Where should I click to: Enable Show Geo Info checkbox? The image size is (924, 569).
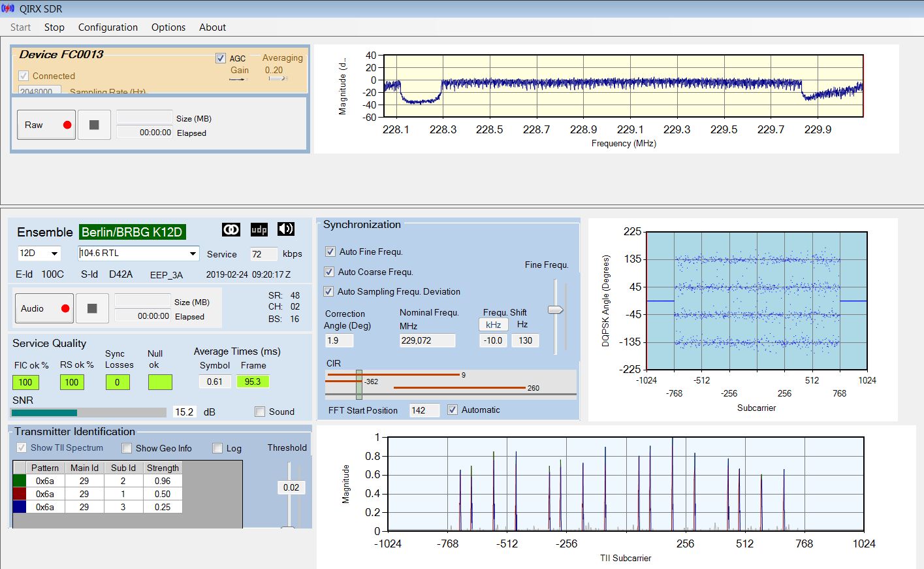[x=127, y=448]
